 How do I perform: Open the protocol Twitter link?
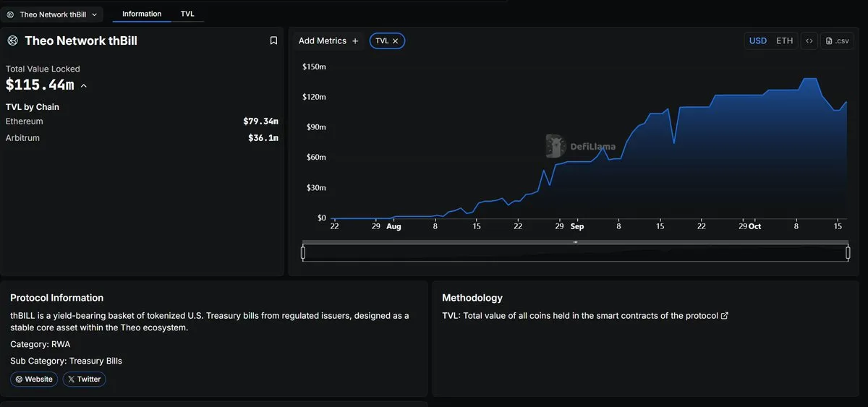[x=84, y=379]
